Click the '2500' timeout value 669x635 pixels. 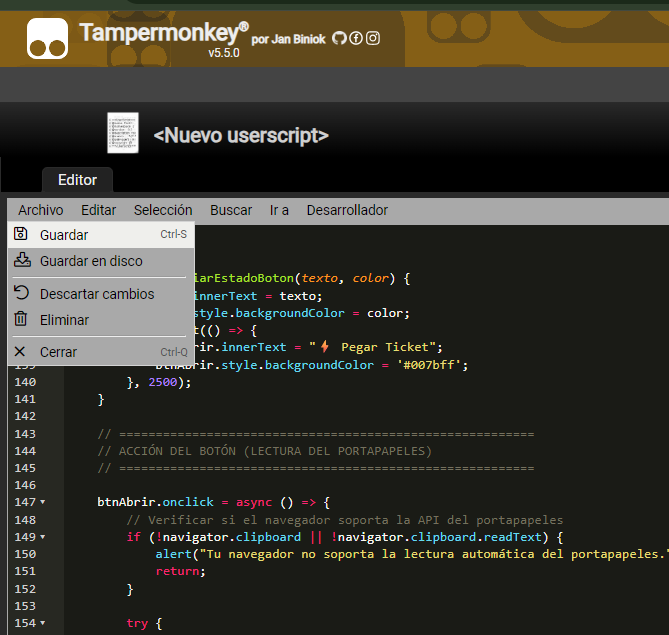tap(163, 382)
